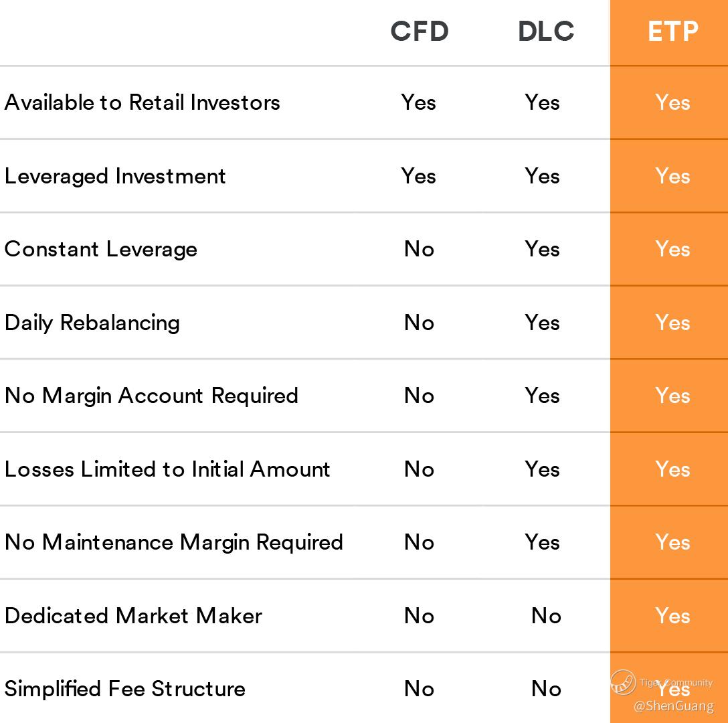728x723 pixels.
Task: Select the No Margin Account Required label
Action: click(151, 396)
